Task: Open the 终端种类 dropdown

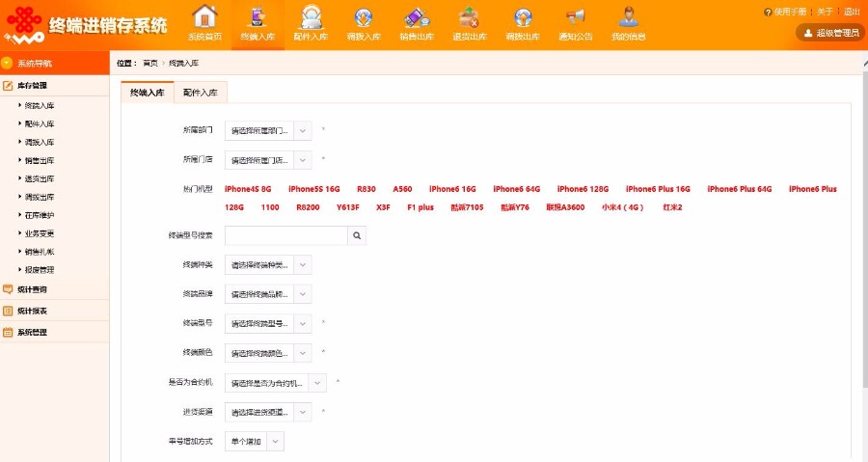Action: coord(268,265)
